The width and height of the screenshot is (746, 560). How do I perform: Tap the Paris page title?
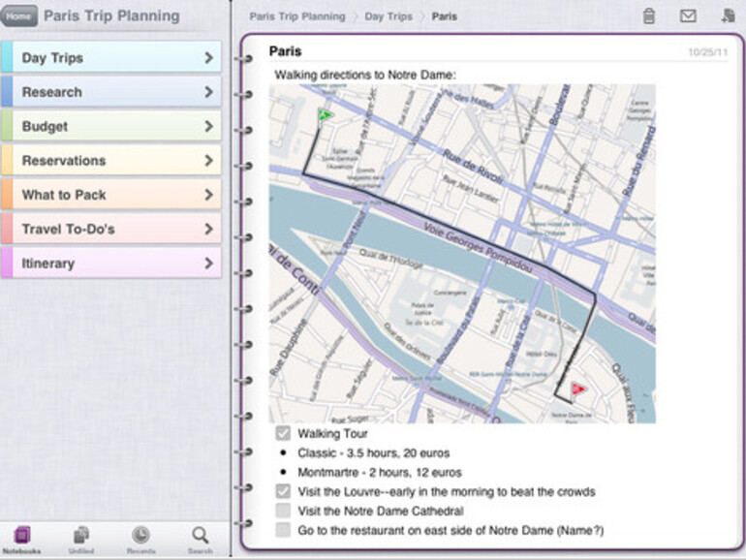(286, 51)
